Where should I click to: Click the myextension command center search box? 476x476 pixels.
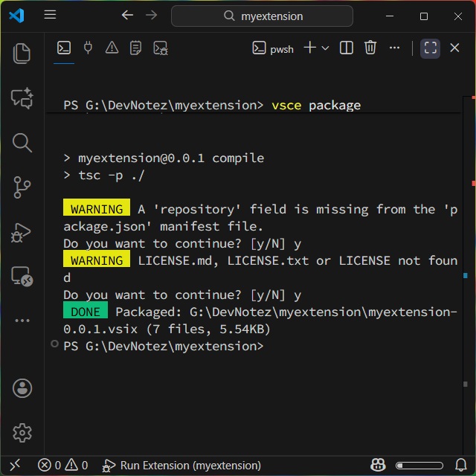(262, 16)
